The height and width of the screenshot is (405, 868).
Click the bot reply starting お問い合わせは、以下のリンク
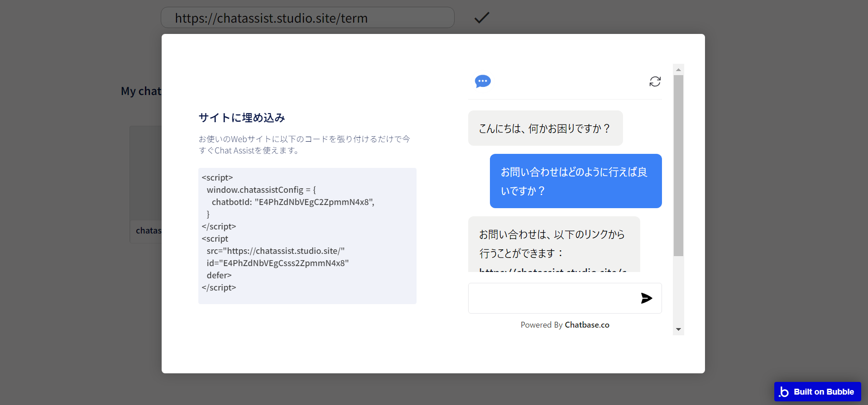(554, 244)
